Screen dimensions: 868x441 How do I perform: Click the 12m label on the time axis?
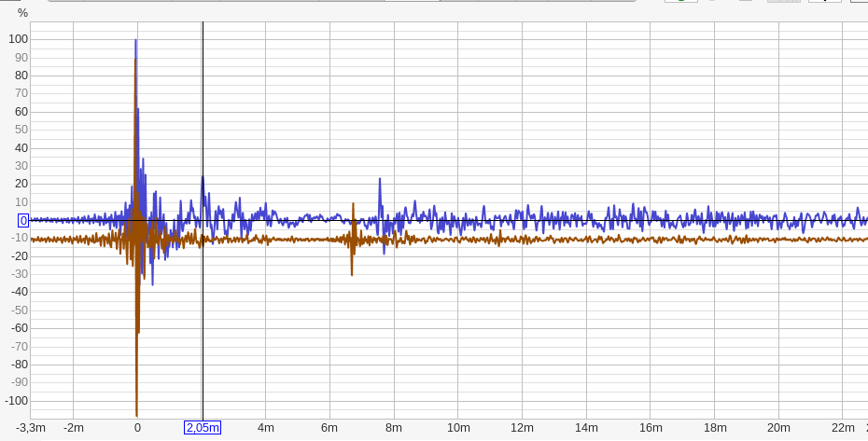[x=522, y=428]
